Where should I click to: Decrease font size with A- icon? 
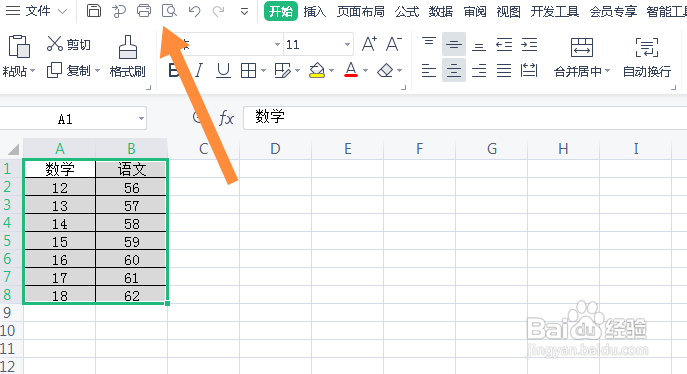(x=394, y=44)
